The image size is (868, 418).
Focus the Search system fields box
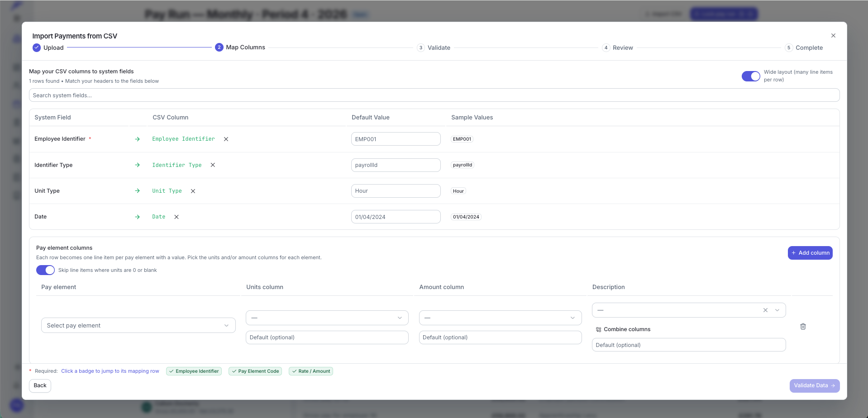click(434, 95)
